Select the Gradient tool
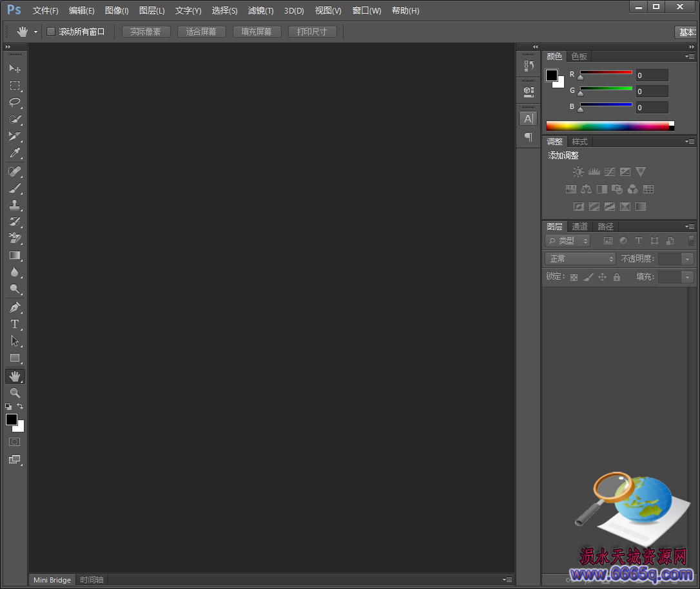The width and height of the screenshot is (700, 589). pos(15,255)
